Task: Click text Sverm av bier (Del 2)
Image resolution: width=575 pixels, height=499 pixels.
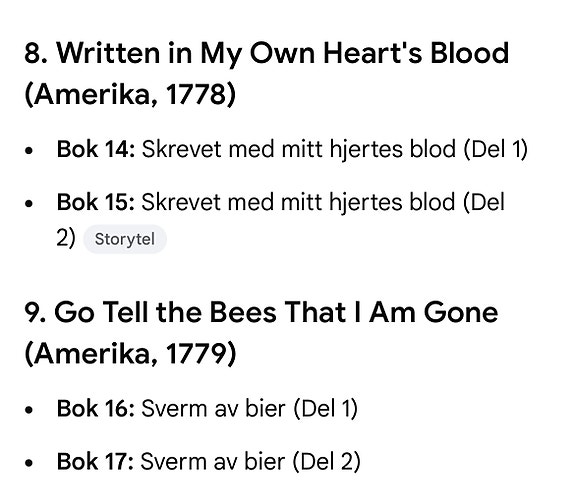Action: click(x=250, y=461)
